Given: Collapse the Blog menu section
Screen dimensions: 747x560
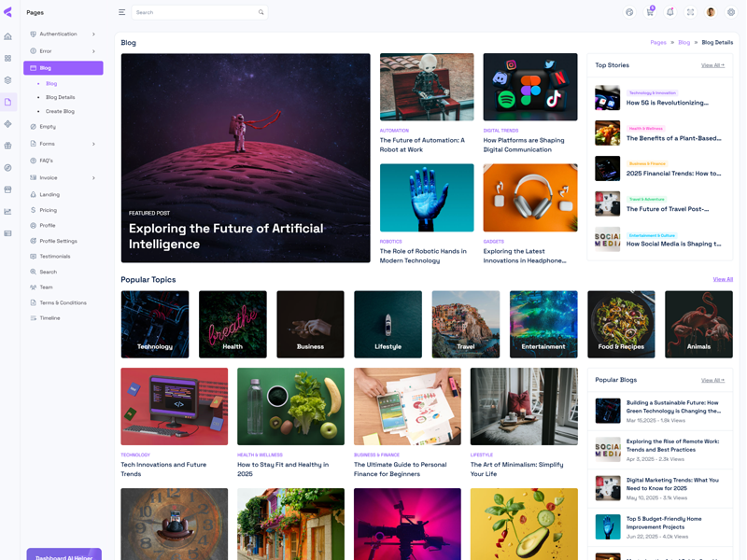Looking at the screenshot, I should tap(63, 68).
